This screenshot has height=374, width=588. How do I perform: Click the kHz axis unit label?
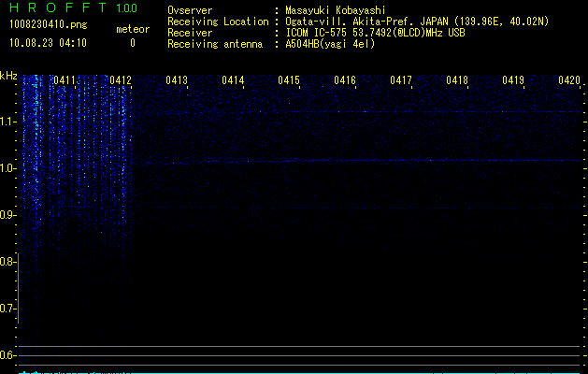(8, 76)
